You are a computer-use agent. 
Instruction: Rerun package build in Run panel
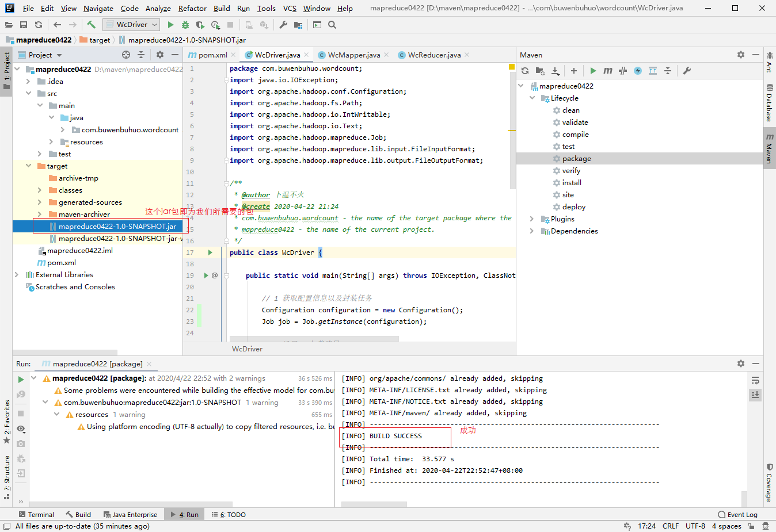(21, 380)
